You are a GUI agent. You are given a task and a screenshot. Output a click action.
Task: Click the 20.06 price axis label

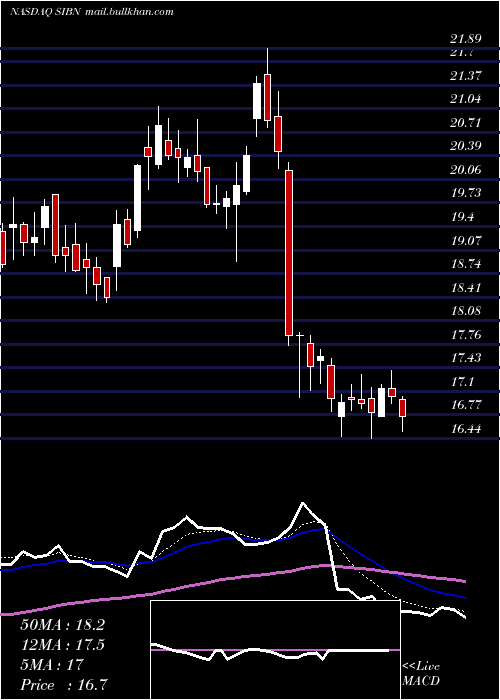466,169
